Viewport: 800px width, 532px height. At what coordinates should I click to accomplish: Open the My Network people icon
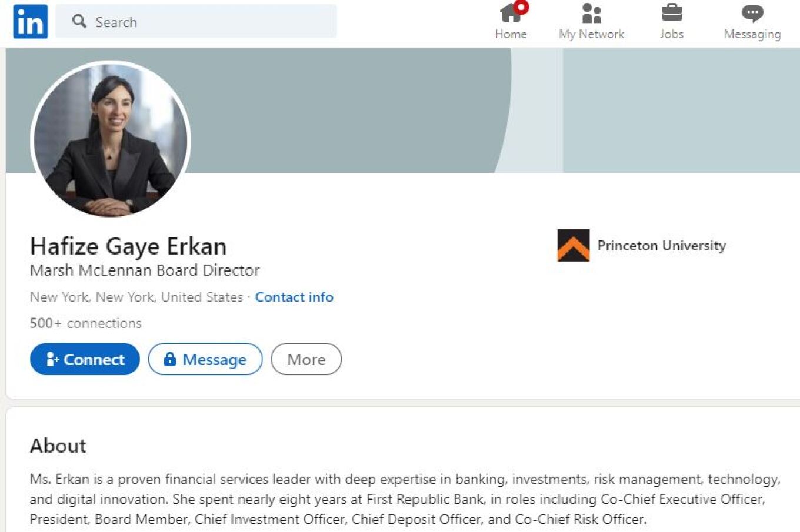591,13
